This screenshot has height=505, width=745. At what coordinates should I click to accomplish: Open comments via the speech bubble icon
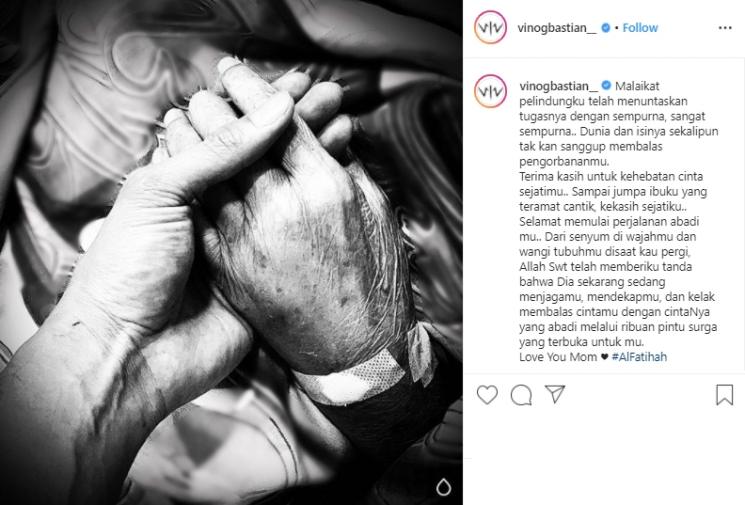coord(521,395)
